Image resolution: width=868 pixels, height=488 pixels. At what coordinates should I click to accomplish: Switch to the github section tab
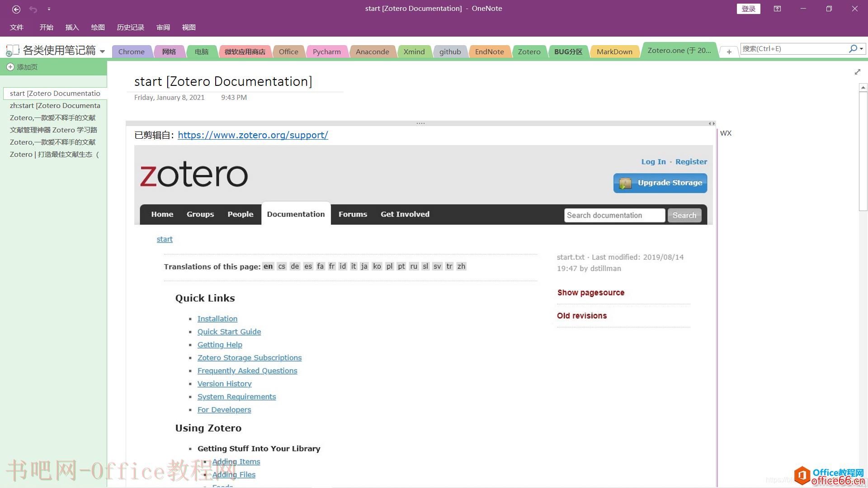click(450, 52)
